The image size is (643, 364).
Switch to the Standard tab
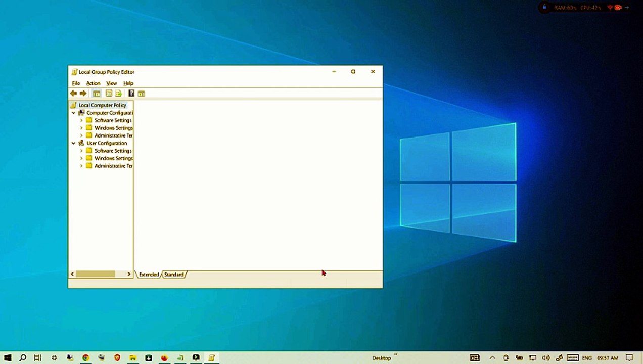click(x=174, y=275)
